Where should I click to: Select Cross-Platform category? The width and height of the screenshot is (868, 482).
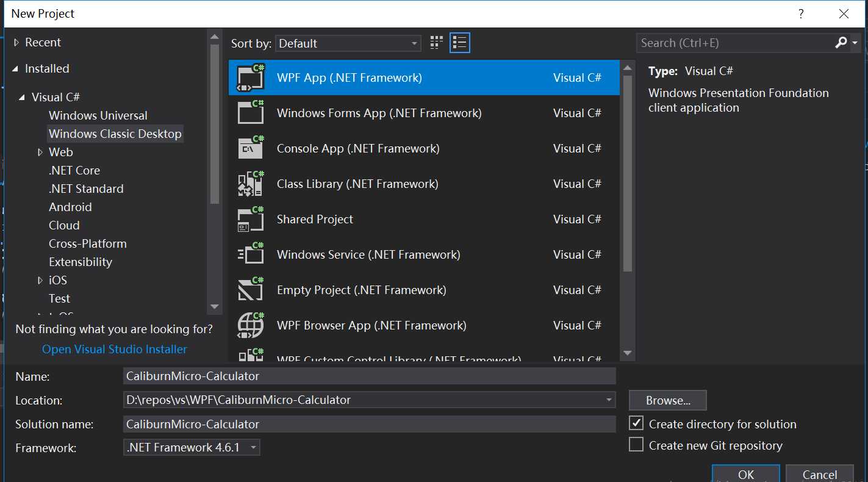click(x=88, y=243)
